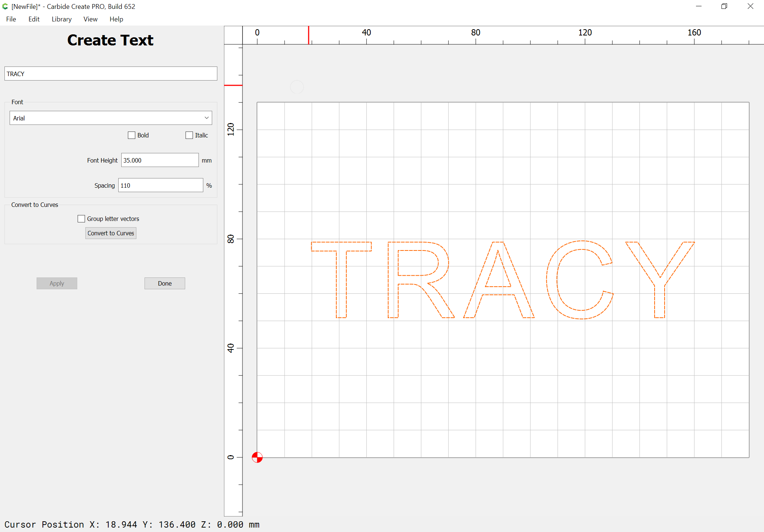Click the Done button

tap(165, 283)
